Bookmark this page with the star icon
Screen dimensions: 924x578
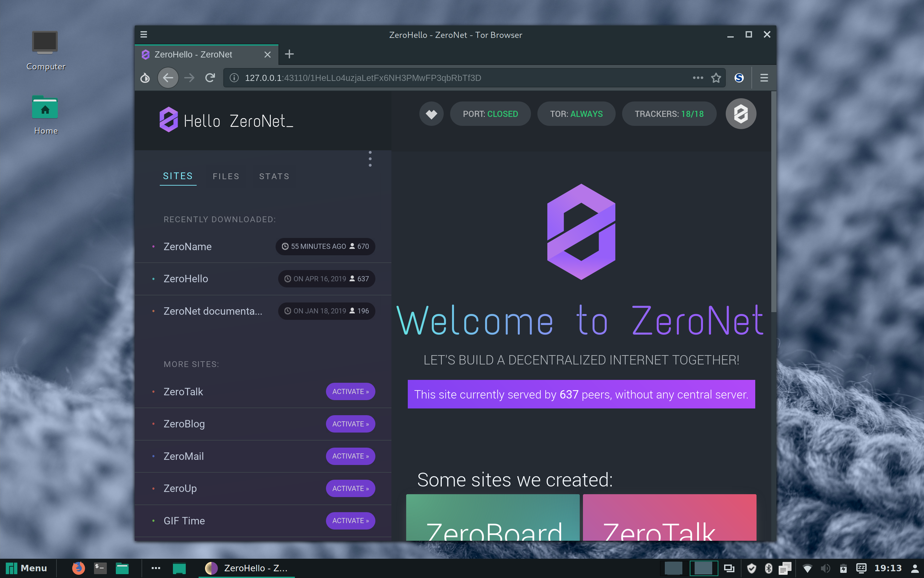716,78
